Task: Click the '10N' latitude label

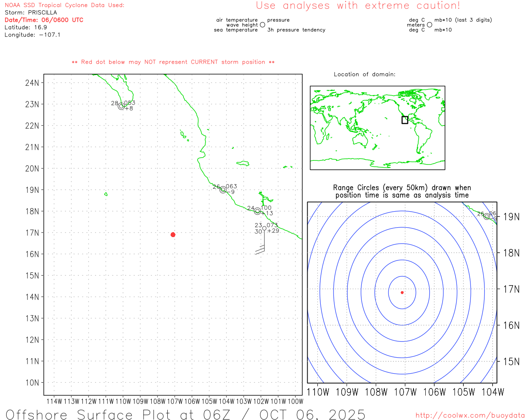Action: pos(32,383)
